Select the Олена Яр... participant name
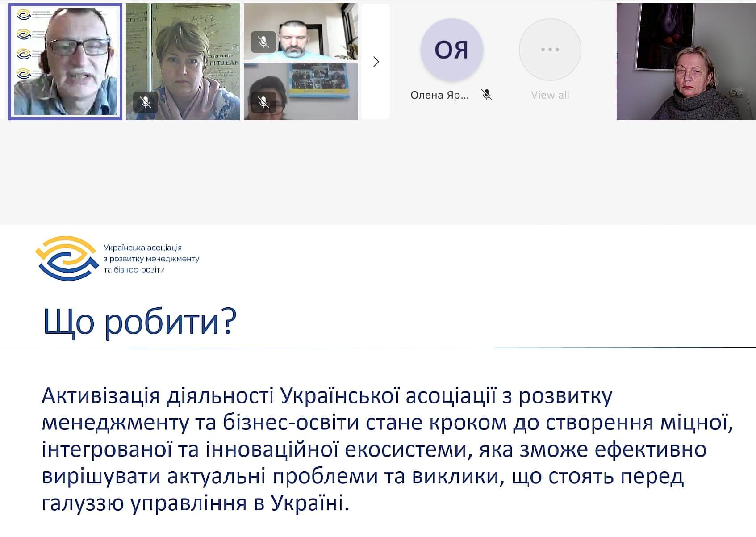 439,95
